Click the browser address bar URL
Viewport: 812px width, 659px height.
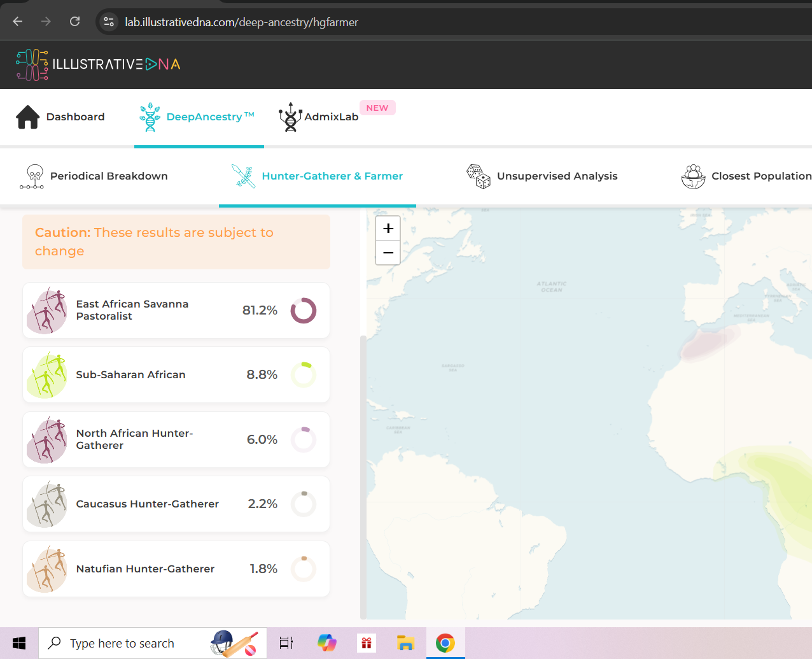point(242,22)
